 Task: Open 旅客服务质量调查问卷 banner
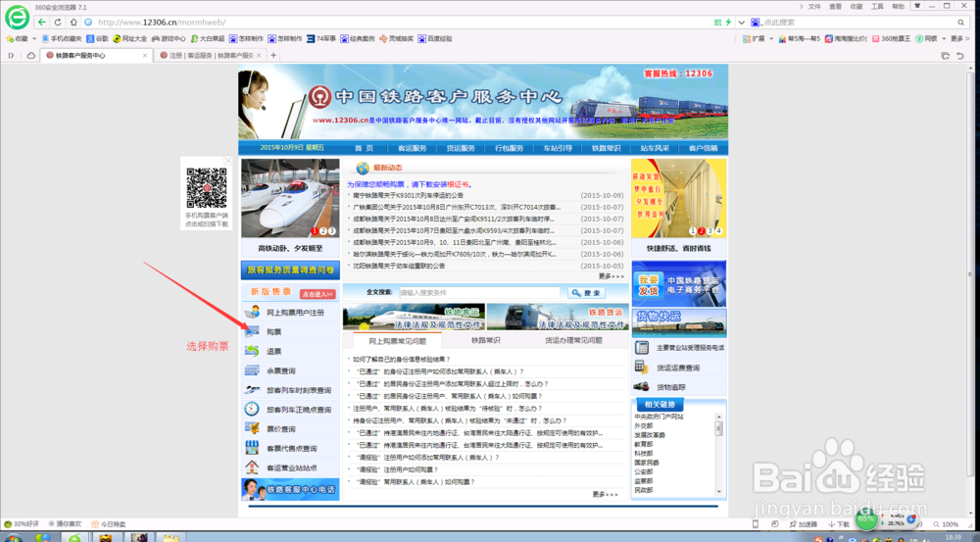pos(290,271)
